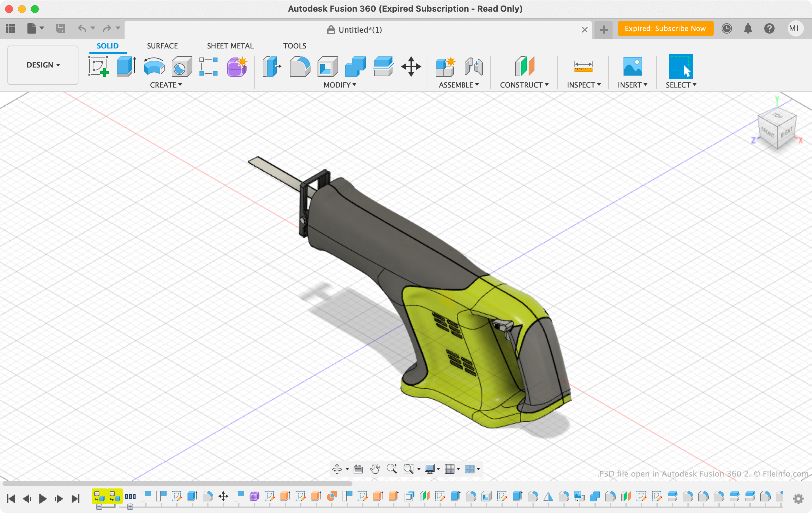The height and width of the screenshot is (513, 812).
Task: Click the Fillet tool in Modify
Action: pyautogui.click(x=300, y=67)
